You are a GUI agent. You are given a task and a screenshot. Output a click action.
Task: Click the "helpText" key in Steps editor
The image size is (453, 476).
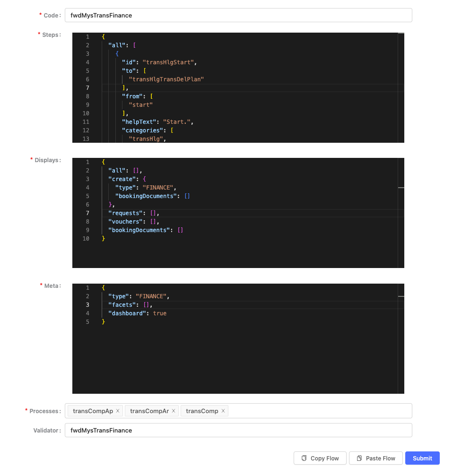click(139, 122)
